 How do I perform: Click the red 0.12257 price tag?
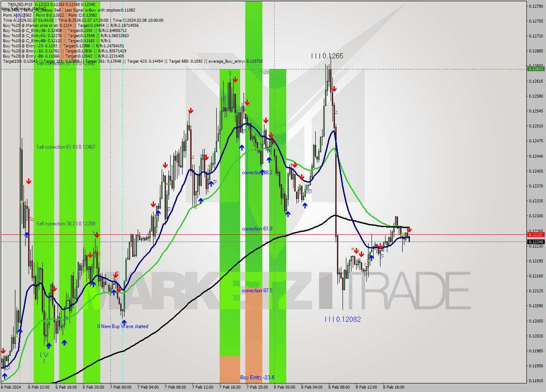536,234
